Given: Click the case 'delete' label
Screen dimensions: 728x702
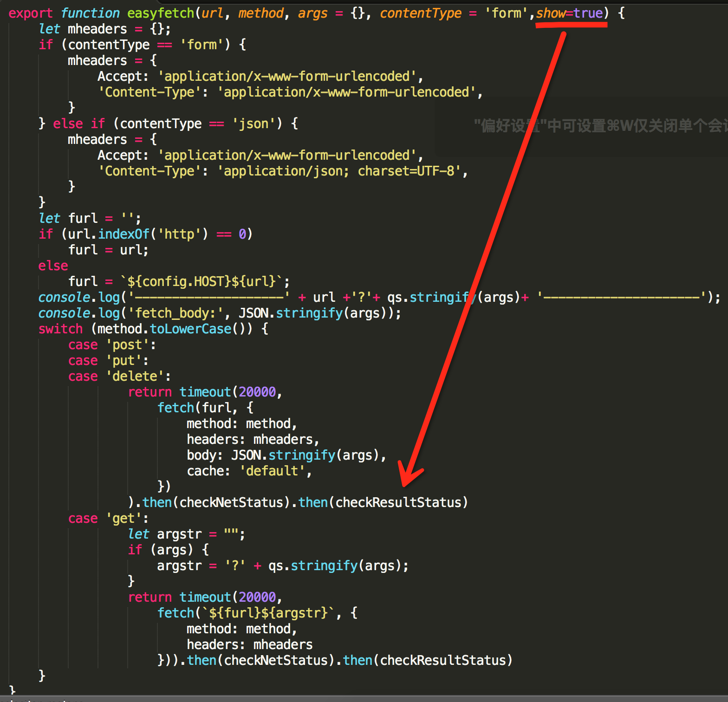Looking at the screenshot, I should coord(119,376).
